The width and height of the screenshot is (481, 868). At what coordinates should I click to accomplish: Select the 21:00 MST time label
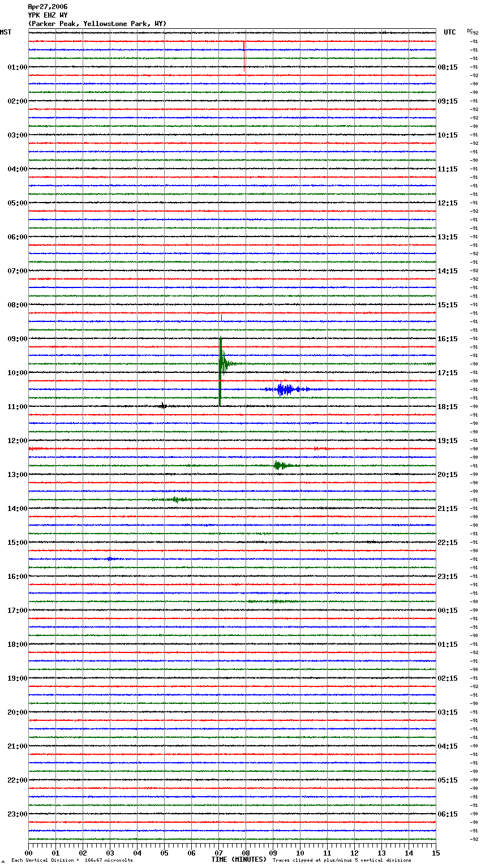[18, 746]
